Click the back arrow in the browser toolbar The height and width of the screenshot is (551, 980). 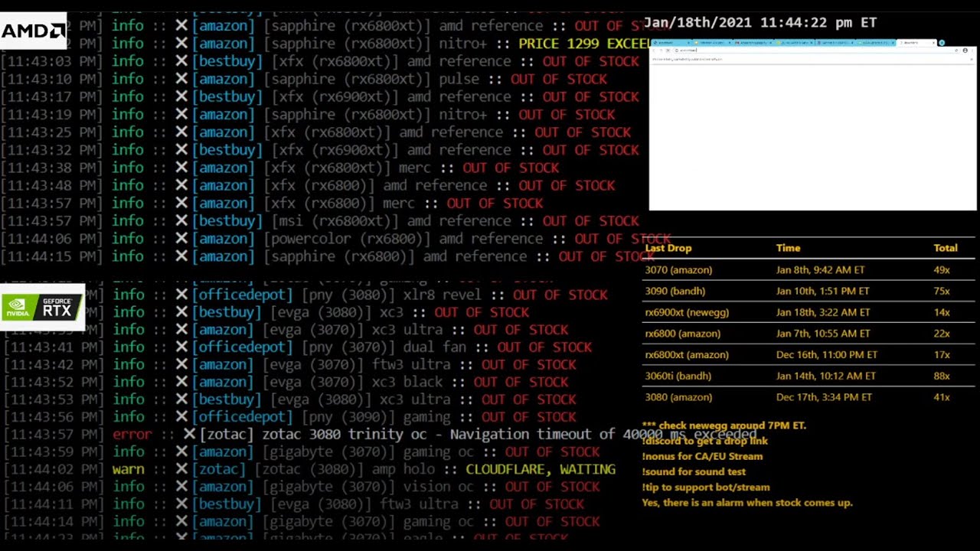[x=654, y=51]
